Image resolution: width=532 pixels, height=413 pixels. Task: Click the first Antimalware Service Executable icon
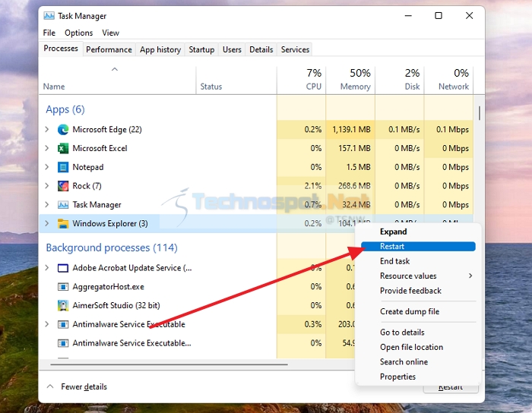point(63,325)
